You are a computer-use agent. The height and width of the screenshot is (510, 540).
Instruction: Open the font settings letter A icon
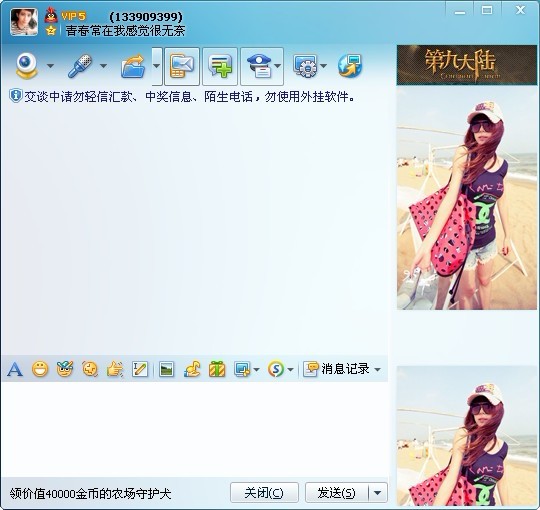tap(15, 370)
